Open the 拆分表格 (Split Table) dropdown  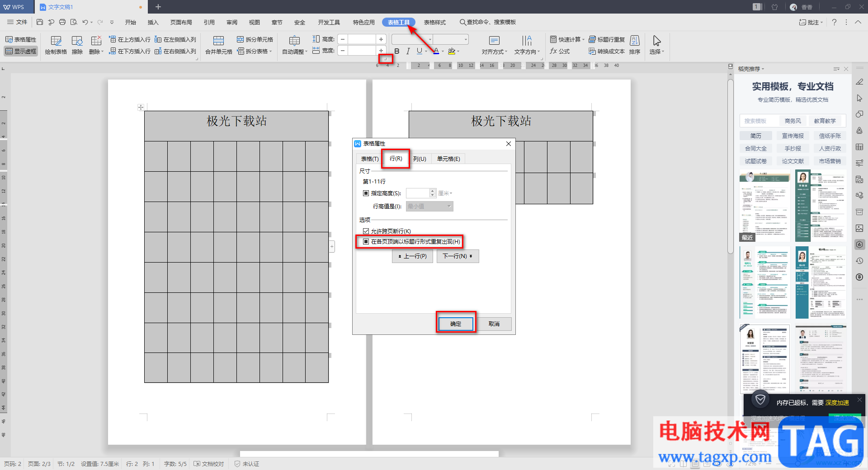click(x=255, y=51)
